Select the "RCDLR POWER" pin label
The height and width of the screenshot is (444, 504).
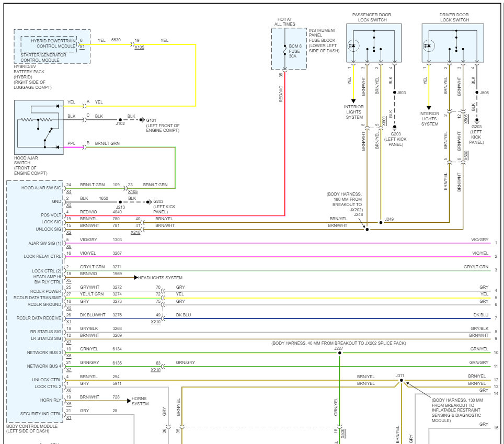point(45,291)
